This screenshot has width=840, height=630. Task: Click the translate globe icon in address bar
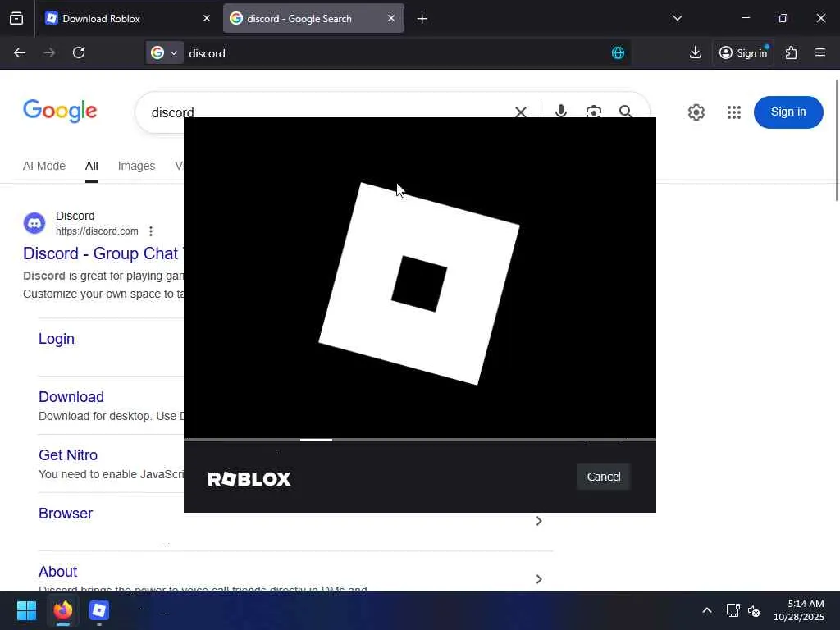(618, 52)
